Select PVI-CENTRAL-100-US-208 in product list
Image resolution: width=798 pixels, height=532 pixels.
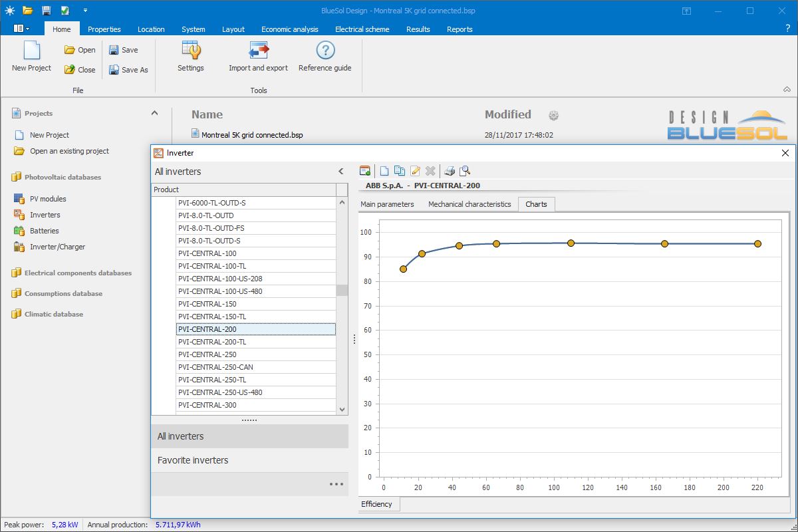[x=256, y=279]
